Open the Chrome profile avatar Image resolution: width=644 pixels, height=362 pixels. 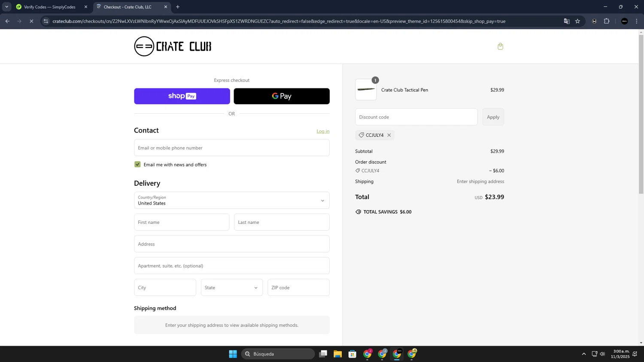pos(625,21)
